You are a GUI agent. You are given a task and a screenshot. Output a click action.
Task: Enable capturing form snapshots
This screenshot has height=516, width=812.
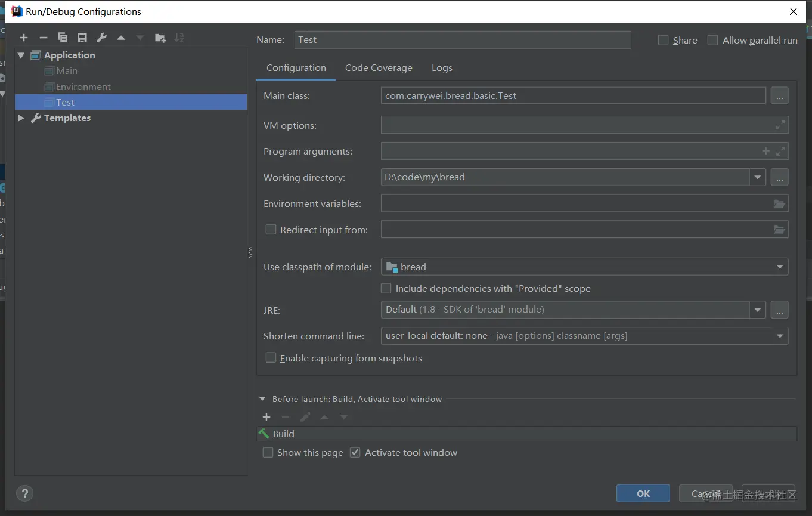pyautogui.click(x=271, y=358)
